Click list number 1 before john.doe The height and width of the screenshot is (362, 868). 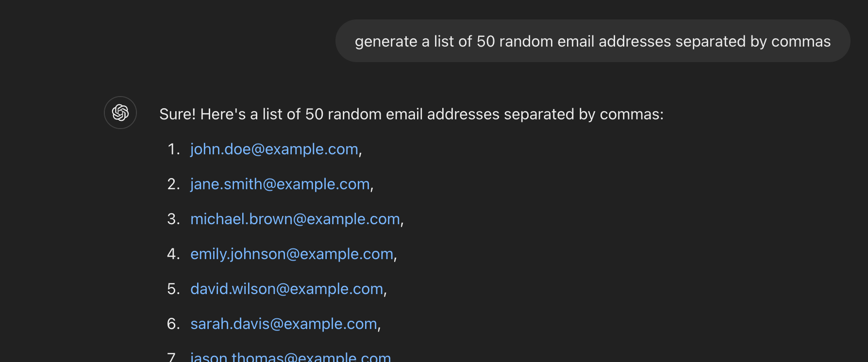[x=174, y=149]
